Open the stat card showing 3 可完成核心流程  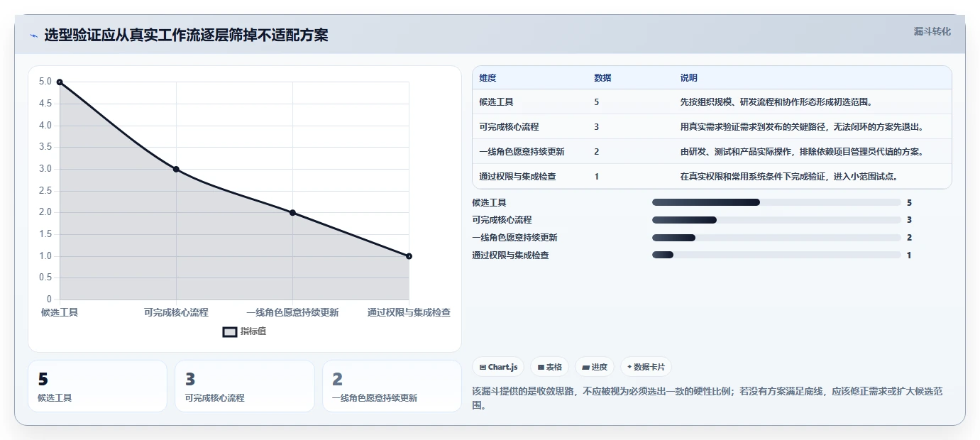tap(245, 386)
